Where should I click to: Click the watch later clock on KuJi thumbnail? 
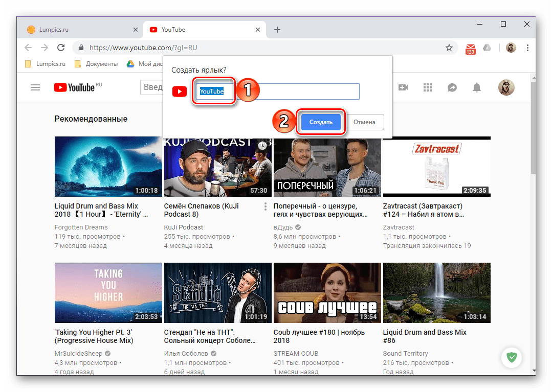click(262, 145)
